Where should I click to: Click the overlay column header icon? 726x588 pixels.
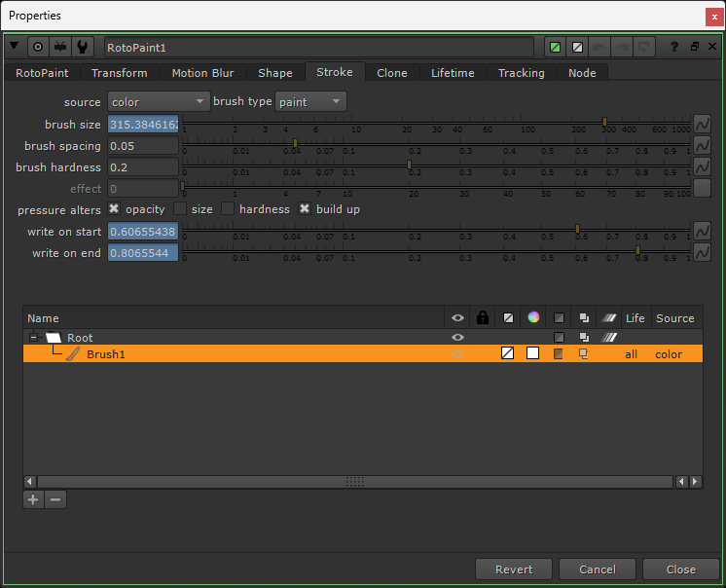[508, 318]
